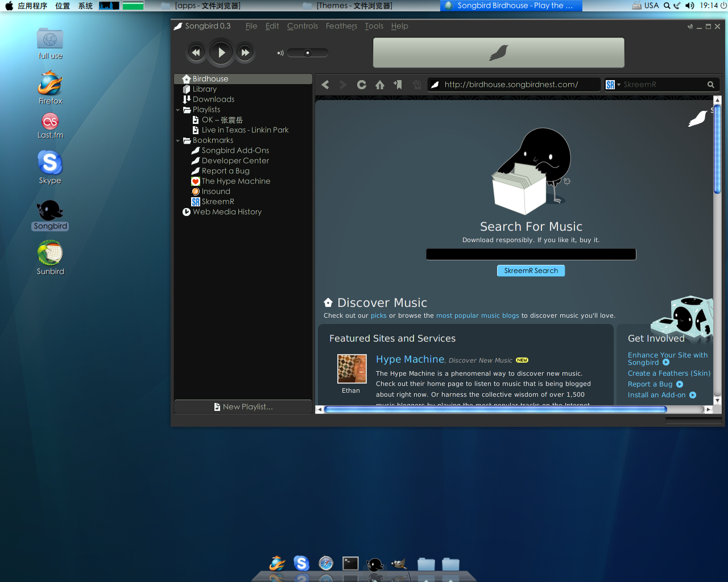Focus the SkreemR toolbar search field
The width and height of the screenshot is (728, 582).
coord(663,85)
